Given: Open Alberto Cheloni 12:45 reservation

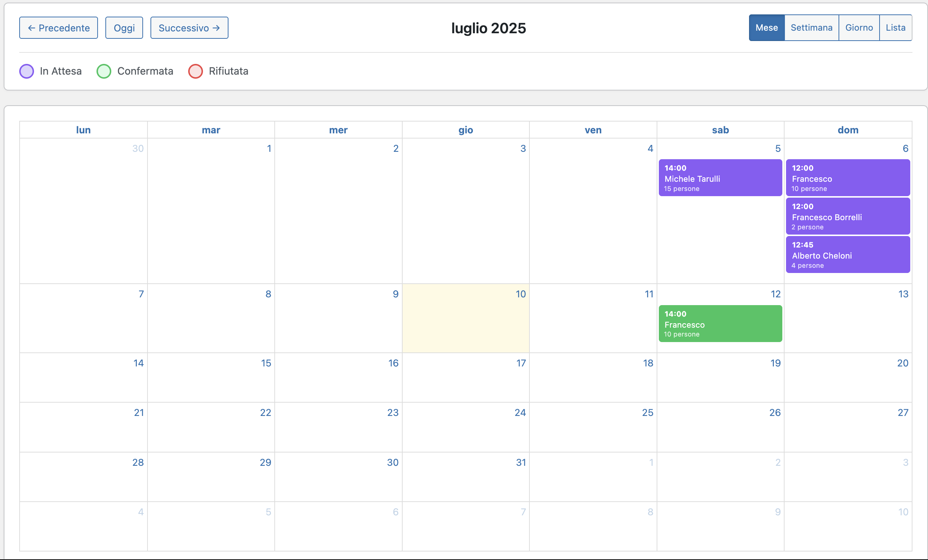Looking at the screenshot, I should point(847,255).
